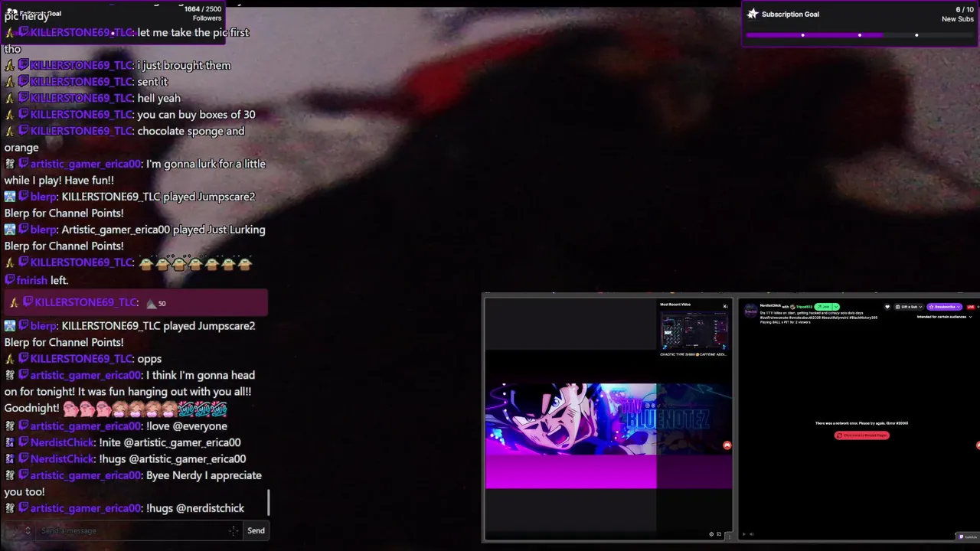Click username on '!hugs @nerdistchick' message
This screenshot has height=551, width=980.
[x=87, y=508]
